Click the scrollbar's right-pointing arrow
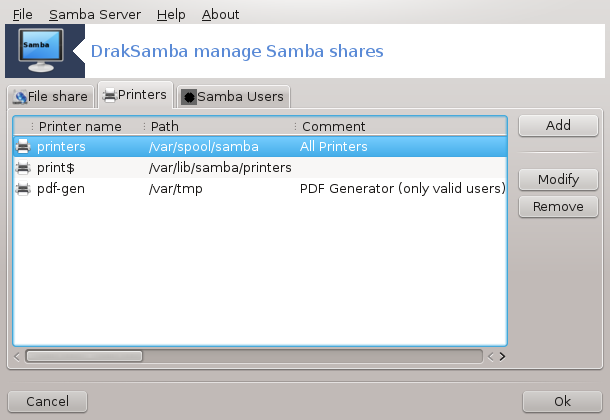610x420 pixels. pyautogui.click(x=502, y=357)
